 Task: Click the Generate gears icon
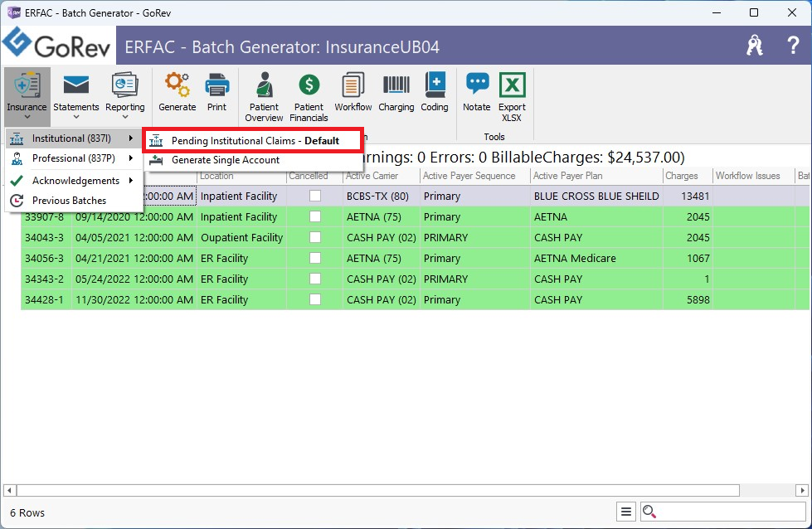pyautogui.click(x=177, y=85)
